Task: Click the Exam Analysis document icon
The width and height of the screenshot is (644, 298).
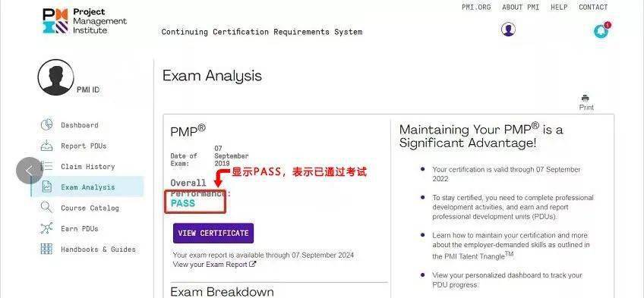Action: [47, 187]
